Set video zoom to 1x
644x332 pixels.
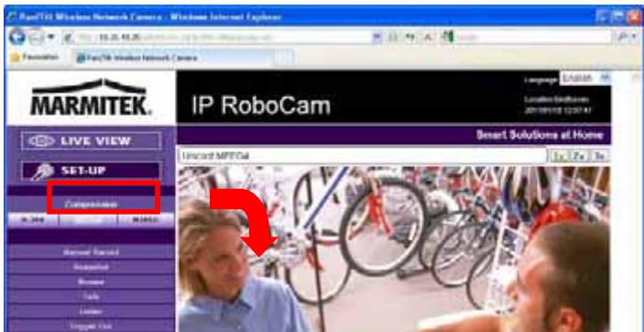coord(559,156)
